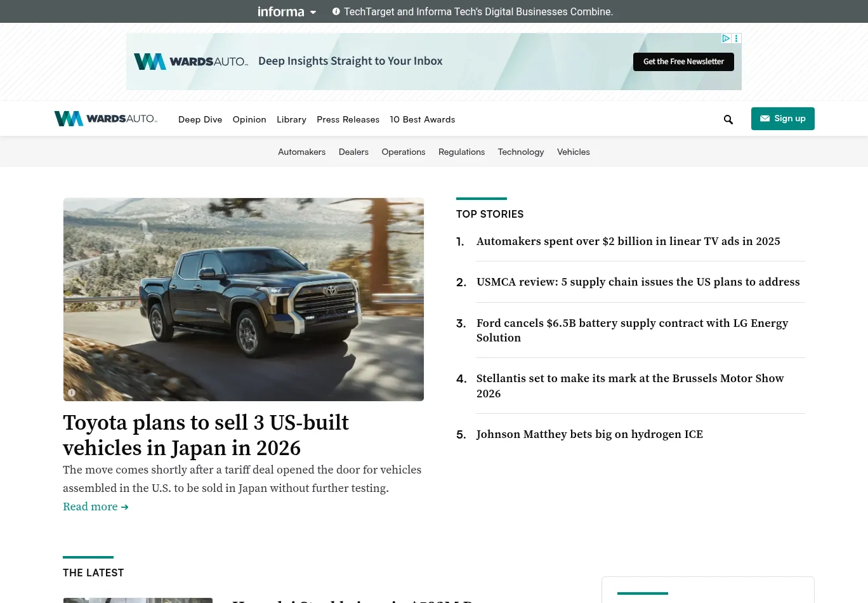Read Johnson Matthey hydrogen ICE story
The height and width of the screenshot is (603, 868).
tap(589, 434)
